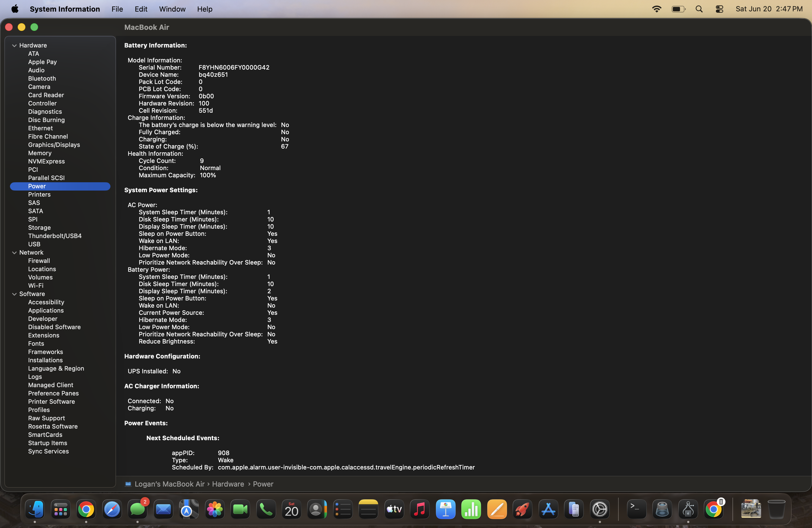Click System Information caliper icon in Dock
812x528 pixels.
coord(688,509)
